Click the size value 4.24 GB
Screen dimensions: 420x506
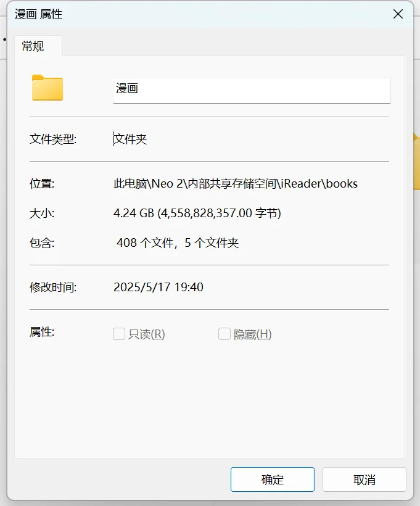coord(197,214)
